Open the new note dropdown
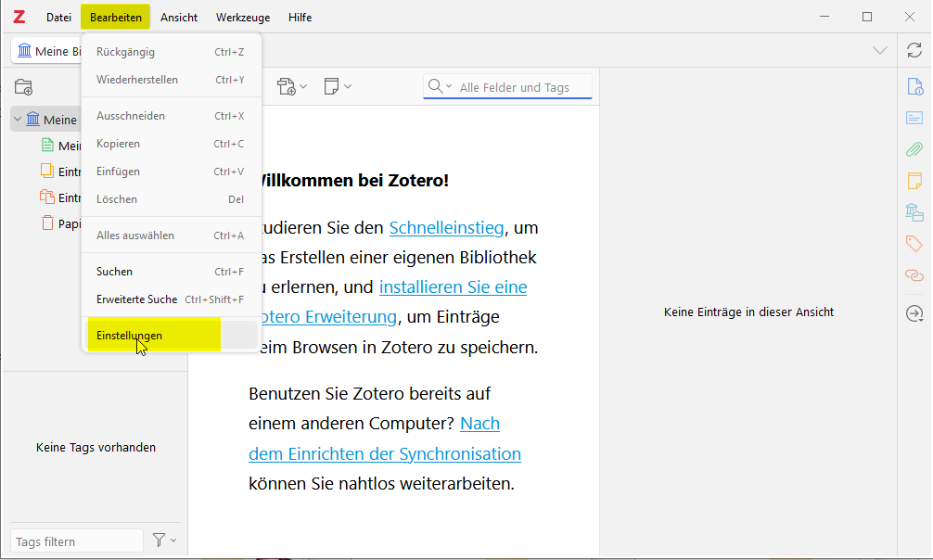Image resolution: width=933 pixels, height=560 pixels. coord(338,87)
